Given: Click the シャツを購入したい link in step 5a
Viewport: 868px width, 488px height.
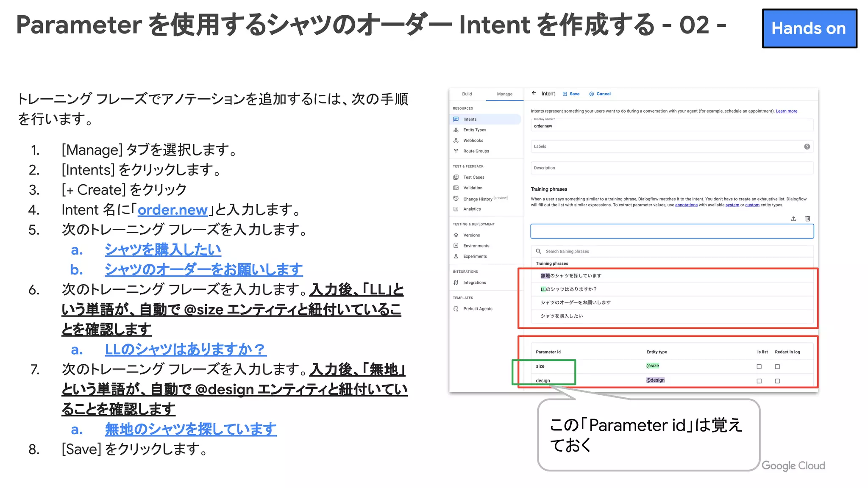Looking at the screenshot, I should pyautogui.click(x=163, y=250).
